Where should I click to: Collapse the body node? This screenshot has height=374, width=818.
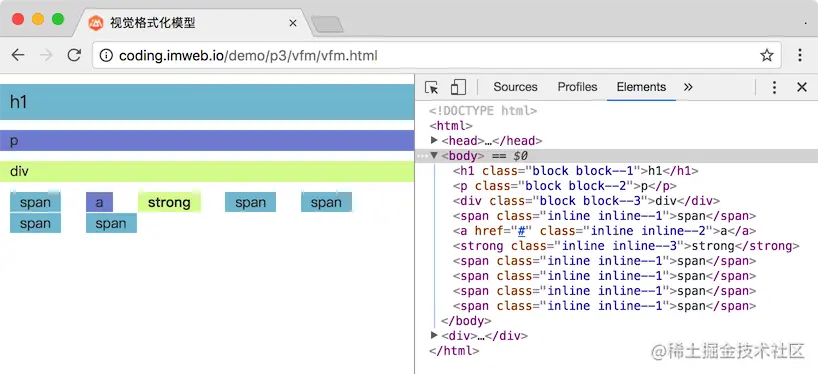434,155
